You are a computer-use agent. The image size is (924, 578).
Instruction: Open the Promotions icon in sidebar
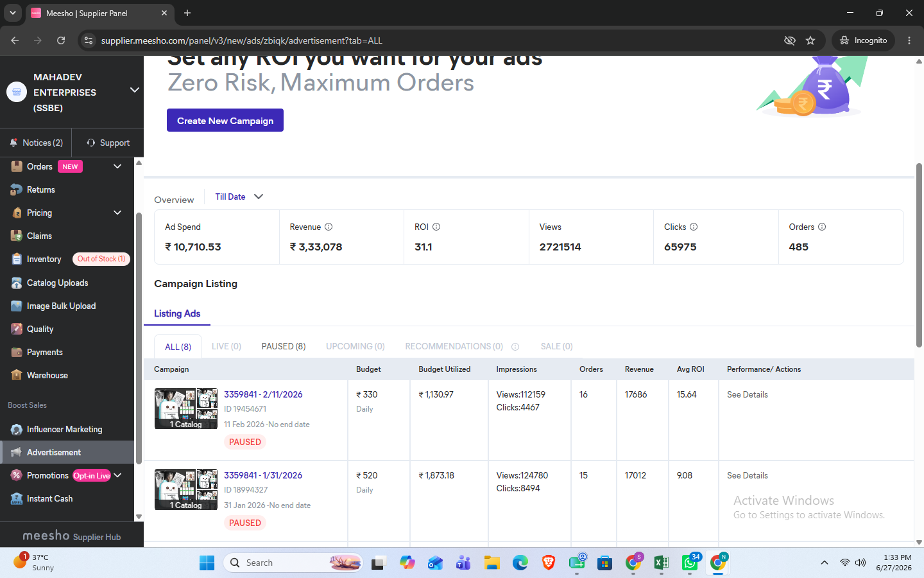click(x=17, y=475)
